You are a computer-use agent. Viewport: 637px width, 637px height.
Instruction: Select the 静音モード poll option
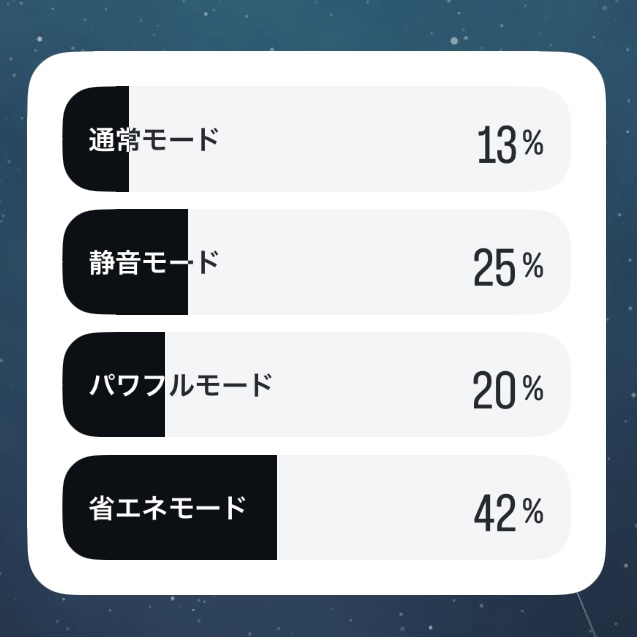click(x=316, y=262)
